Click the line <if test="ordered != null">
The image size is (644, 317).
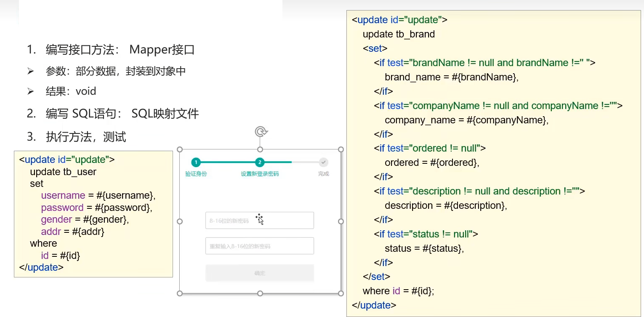point(430,148)
